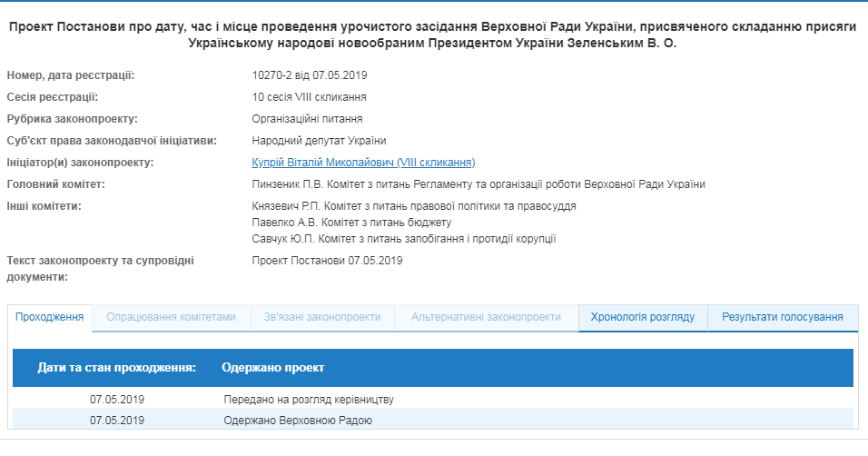Click main committee entry Пинзеник П.В.

click(478, 184)
